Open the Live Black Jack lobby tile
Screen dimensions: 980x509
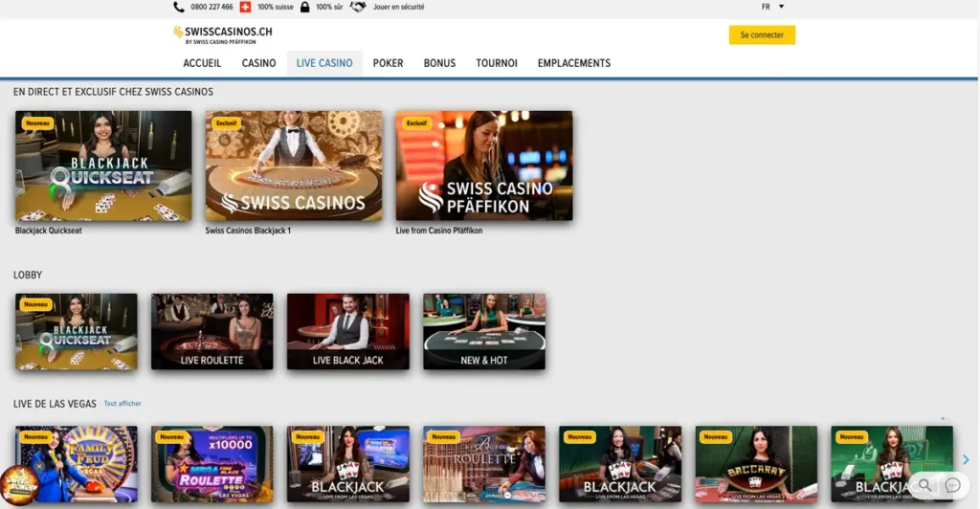348,332
